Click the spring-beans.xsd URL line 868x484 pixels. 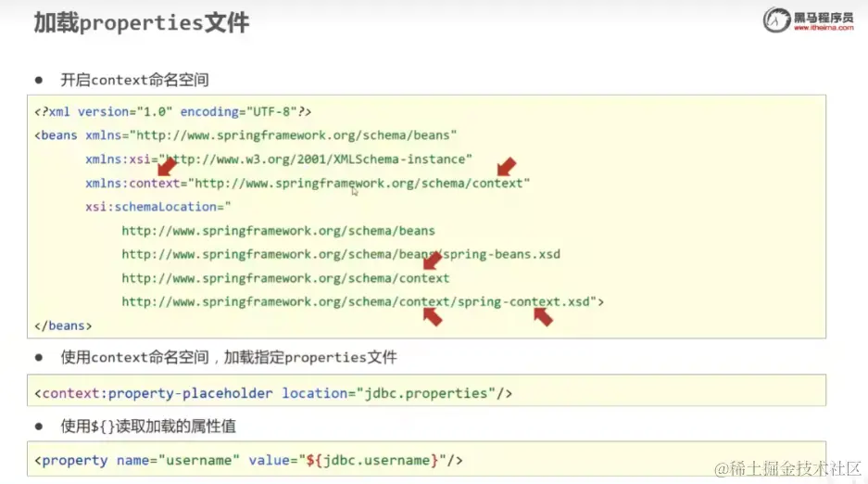click(x=341, y=255)
